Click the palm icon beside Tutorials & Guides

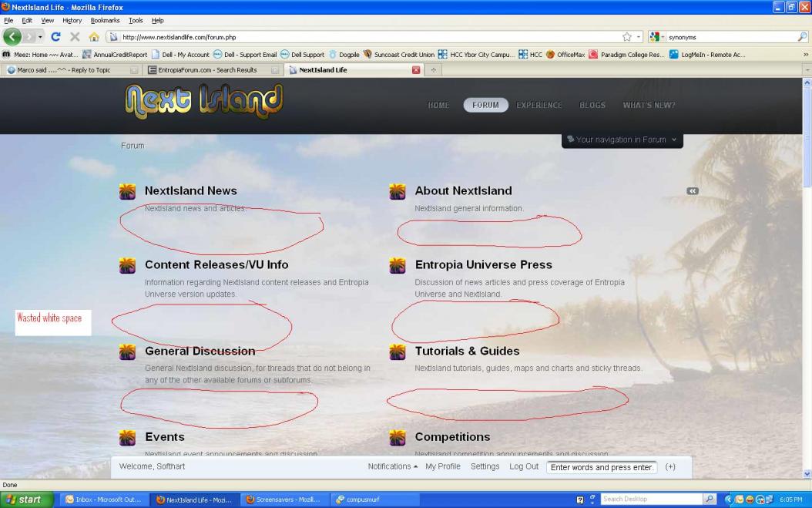click(398, 352)
